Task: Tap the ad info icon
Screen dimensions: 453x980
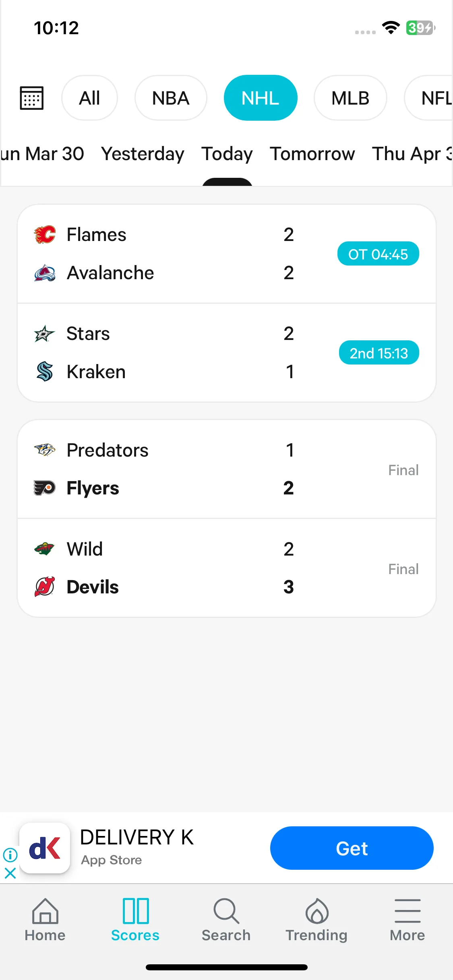Action: (x=10, y=854)
